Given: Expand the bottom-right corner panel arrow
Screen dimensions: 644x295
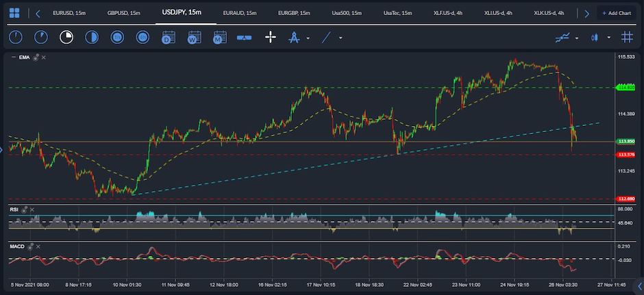Looking at the screenshot, I should coord(639,286).
